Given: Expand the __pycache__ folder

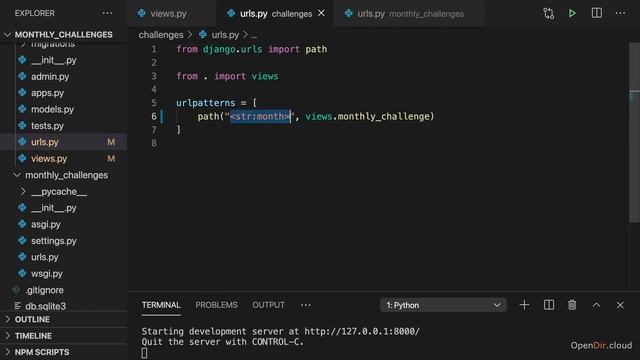Looking at the screenshot, I should [x=58, y=191].
